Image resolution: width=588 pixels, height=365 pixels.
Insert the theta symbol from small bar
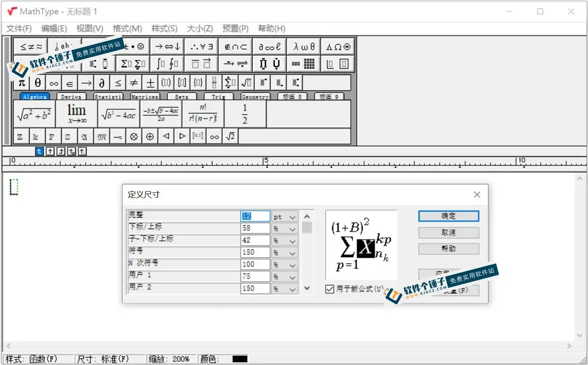[x=38, y=83]
